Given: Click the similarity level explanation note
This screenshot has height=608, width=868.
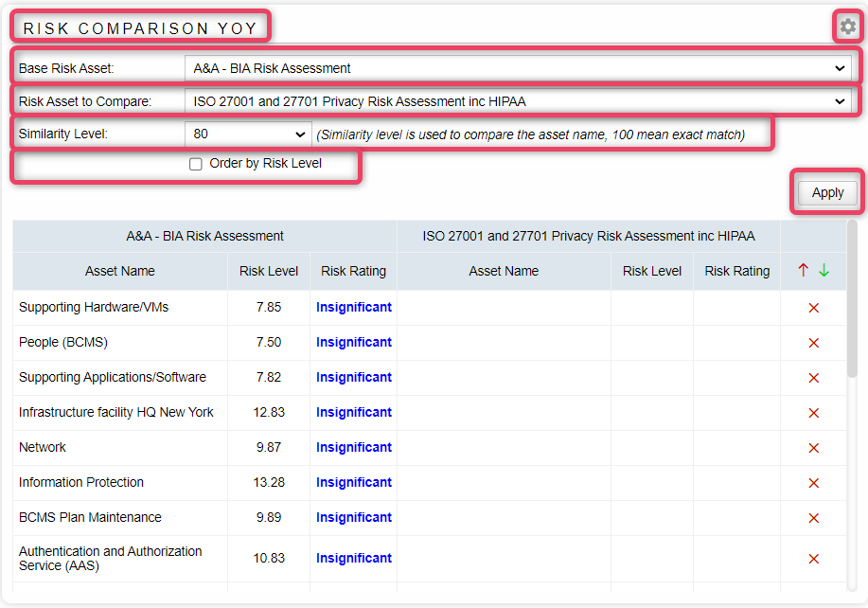Looking at the screenshot, I should click(x=530, y=134).
